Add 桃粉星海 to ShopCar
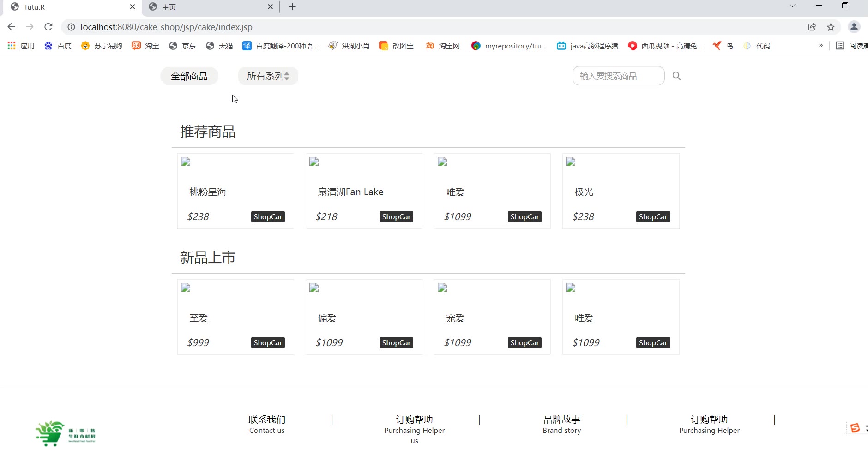This screenshot has width=868, height=456. coord(268,217)
